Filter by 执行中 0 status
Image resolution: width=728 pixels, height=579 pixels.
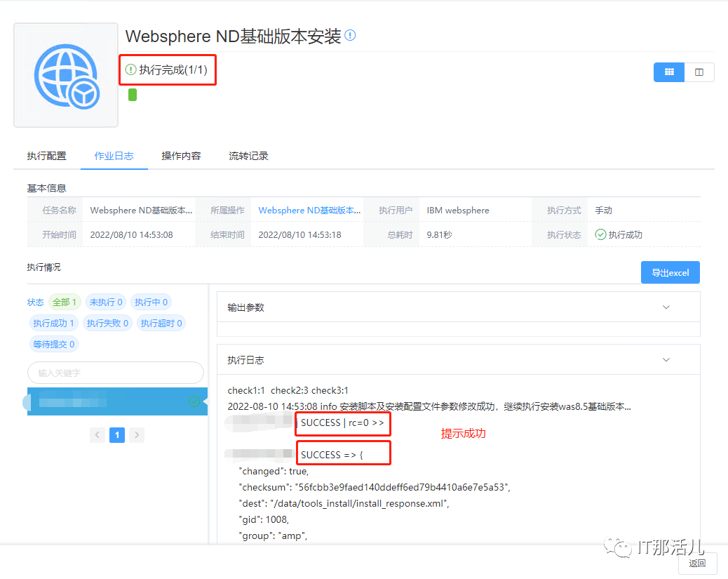[151, 302]
